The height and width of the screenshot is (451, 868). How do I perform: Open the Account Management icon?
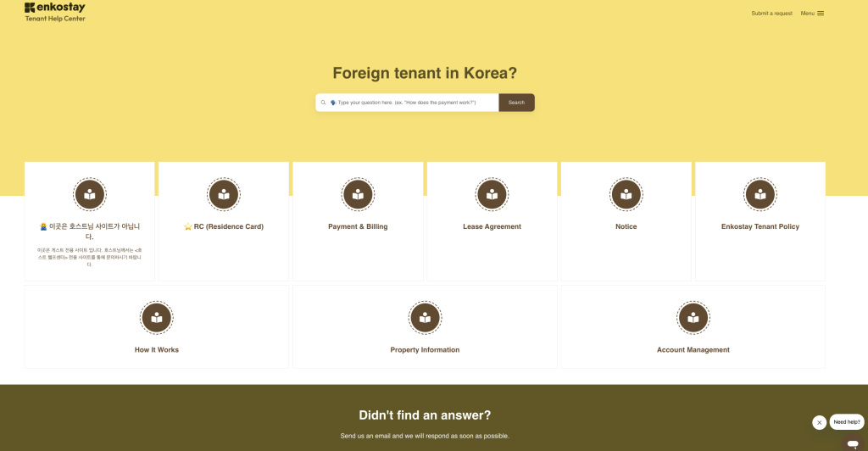click(x=693, y=318)
